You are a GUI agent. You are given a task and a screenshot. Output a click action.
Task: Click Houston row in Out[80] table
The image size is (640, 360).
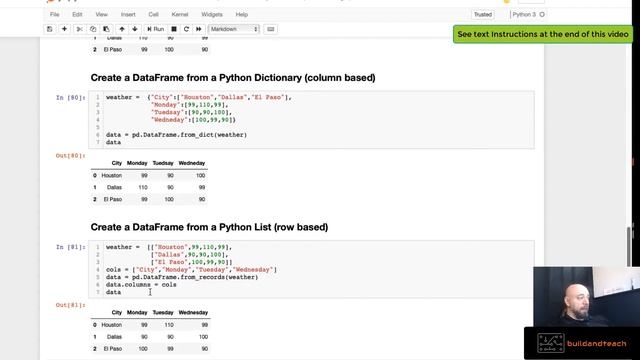(x=149, y=176)
